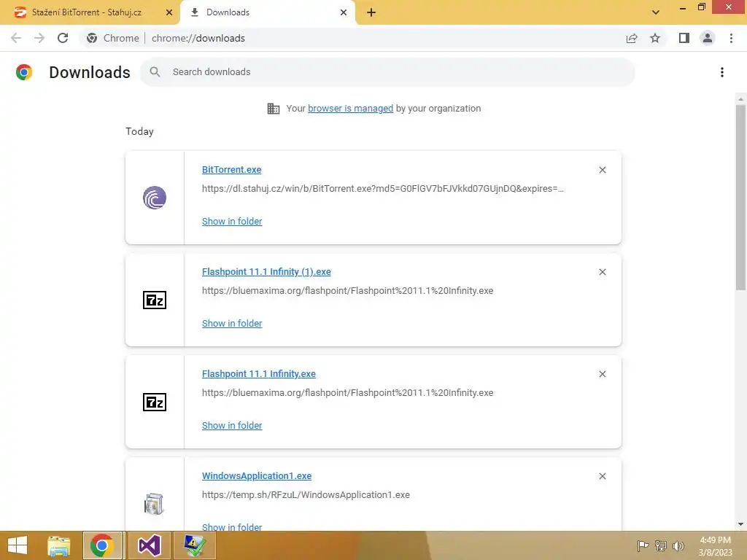Open a new browser tab
The width and height of the screenshot is (747, 560).
click(x=371, y=12)
